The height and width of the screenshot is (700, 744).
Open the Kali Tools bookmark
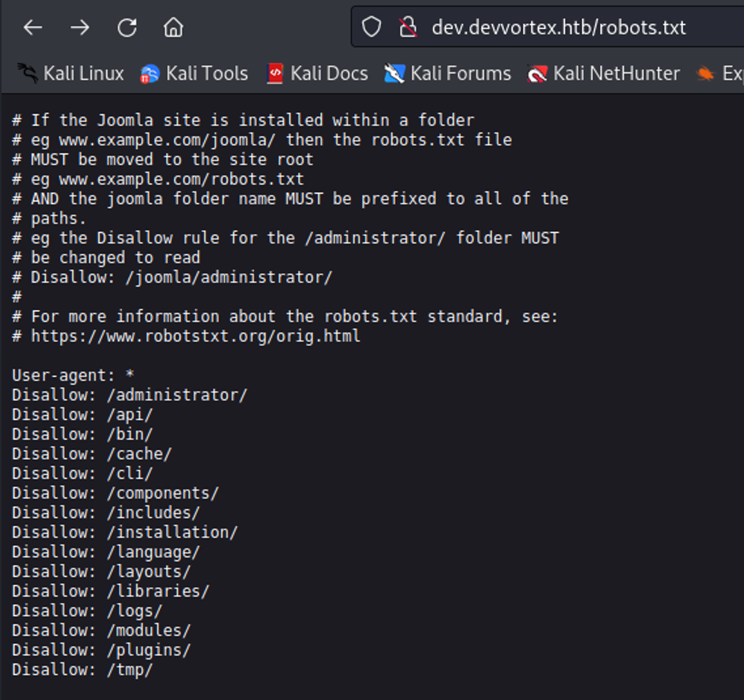207,74
